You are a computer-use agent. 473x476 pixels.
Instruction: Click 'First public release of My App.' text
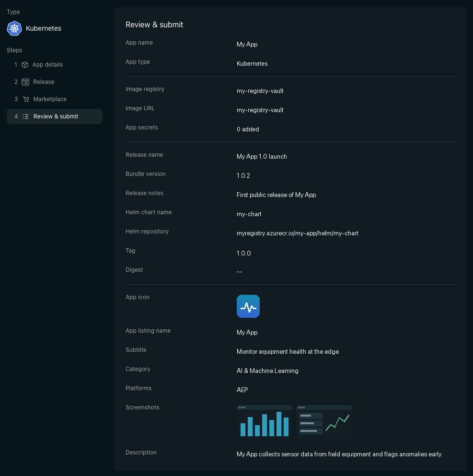coord(277,195)
